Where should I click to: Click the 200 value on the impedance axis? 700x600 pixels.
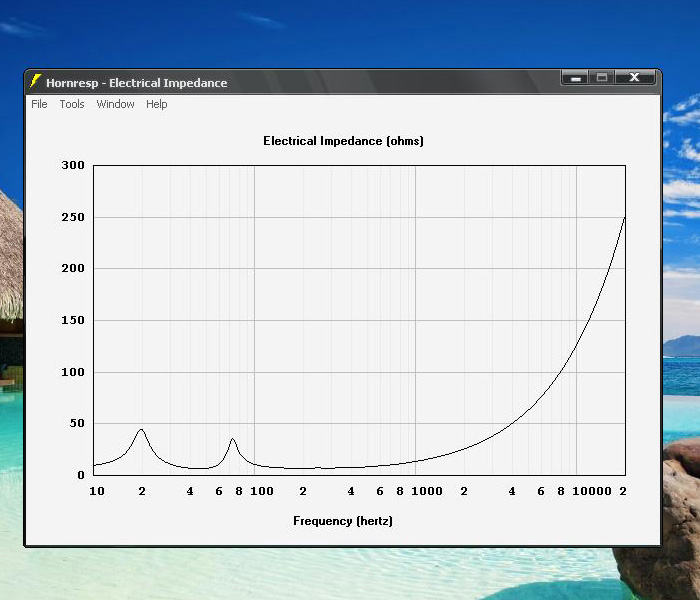pyautogui.click(x=73, y=268)
